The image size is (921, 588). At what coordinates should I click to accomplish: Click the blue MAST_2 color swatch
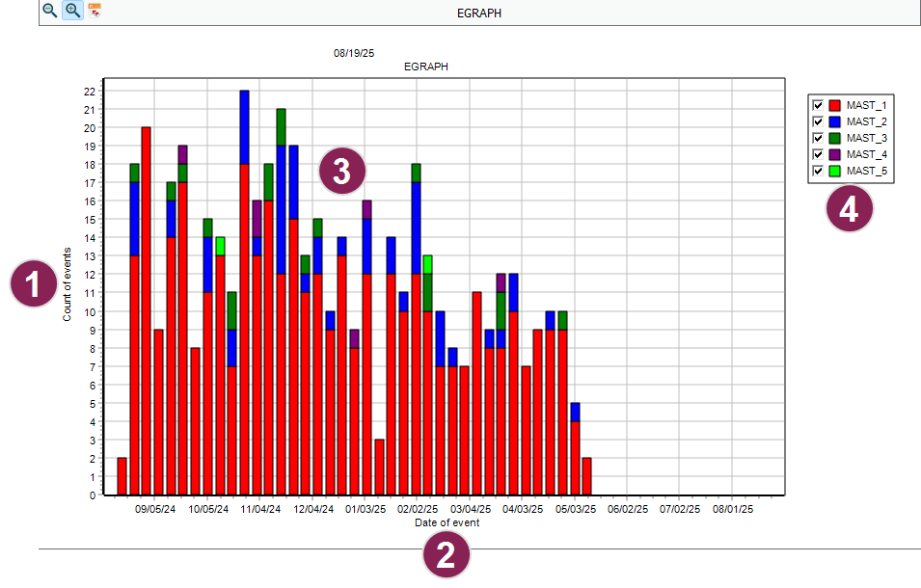coord(835,121)
